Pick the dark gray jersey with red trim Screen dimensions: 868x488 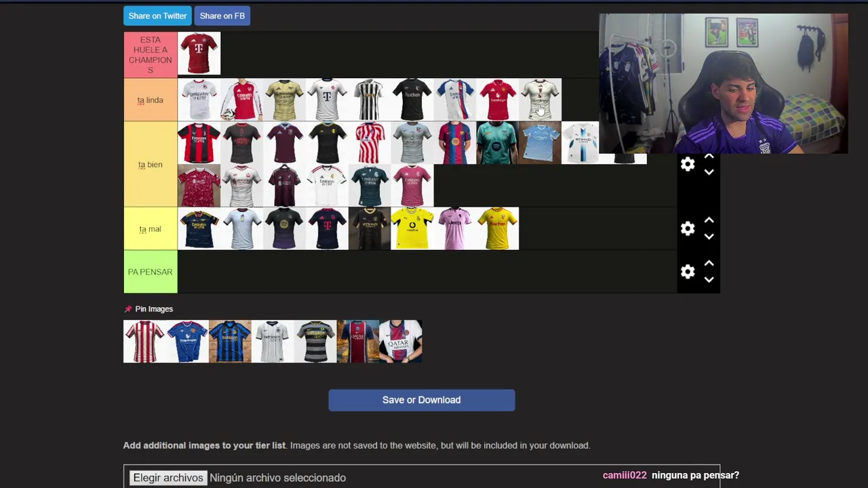tap(242, 143)
